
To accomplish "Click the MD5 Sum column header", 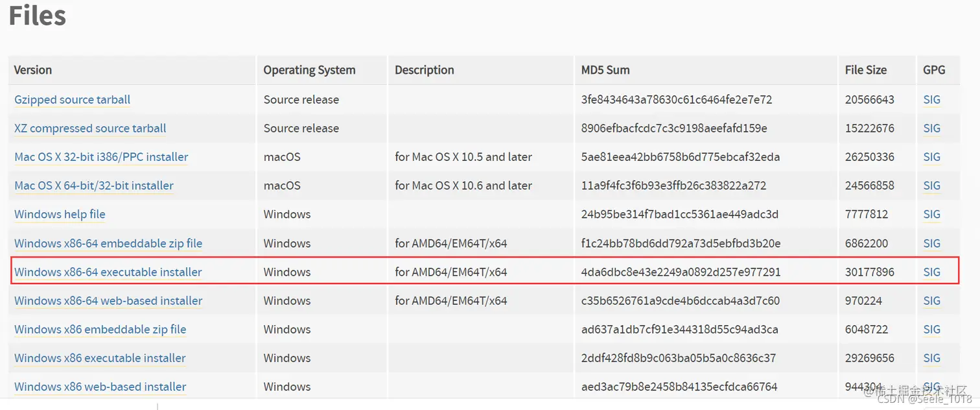I will click(x=605, y=70).
